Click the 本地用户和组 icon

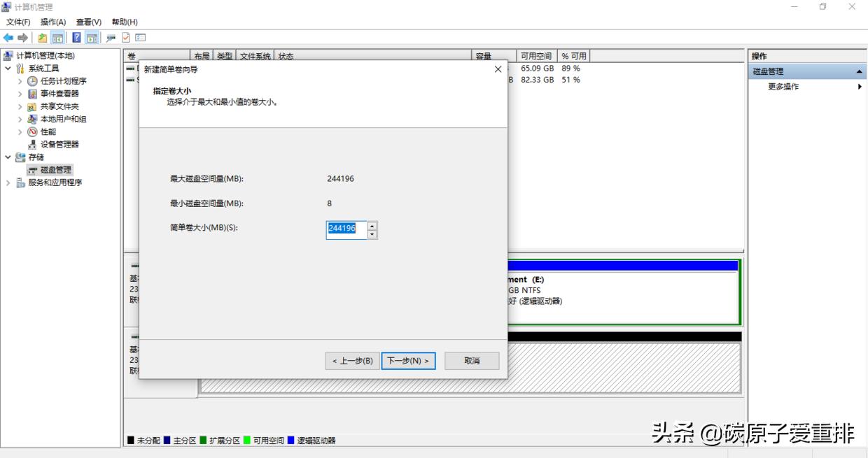click(x=32, y=120)
